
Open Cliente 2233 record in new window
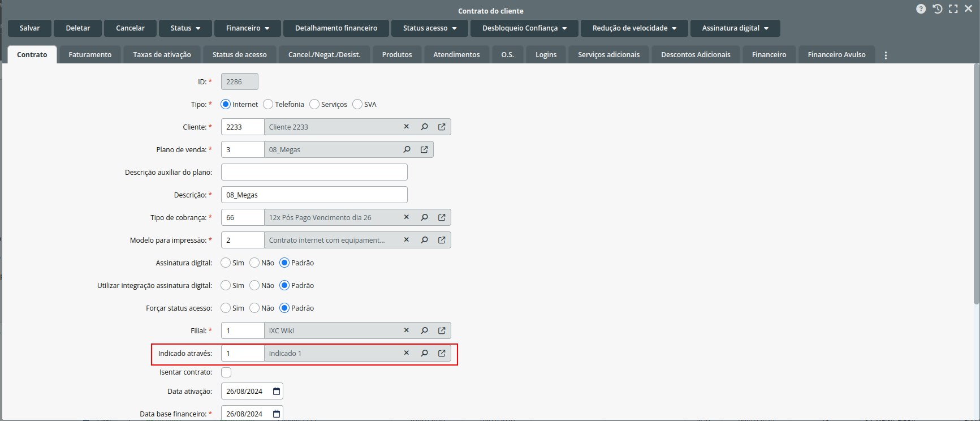[442, 127]
